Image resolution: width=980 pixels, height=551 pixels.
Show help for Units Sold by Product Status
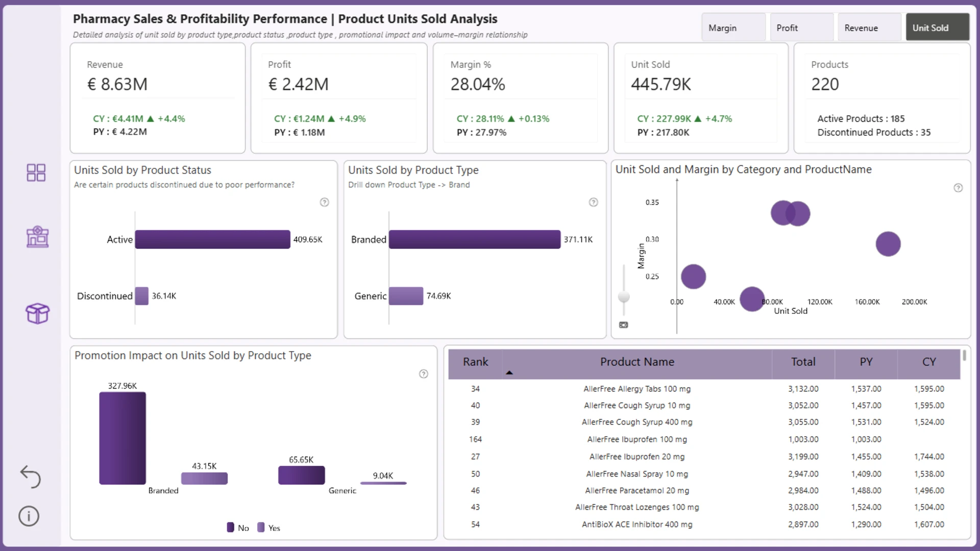[x=324, y=203]
